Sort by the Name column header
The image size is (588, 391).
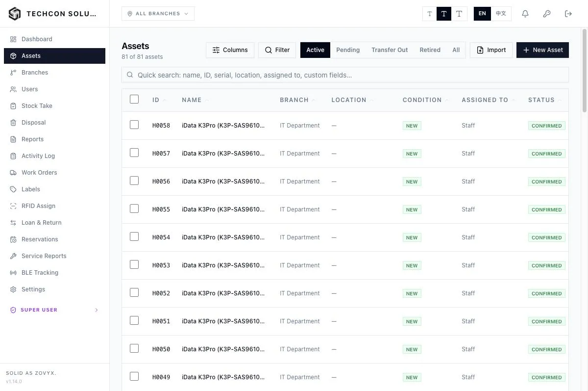195,100
